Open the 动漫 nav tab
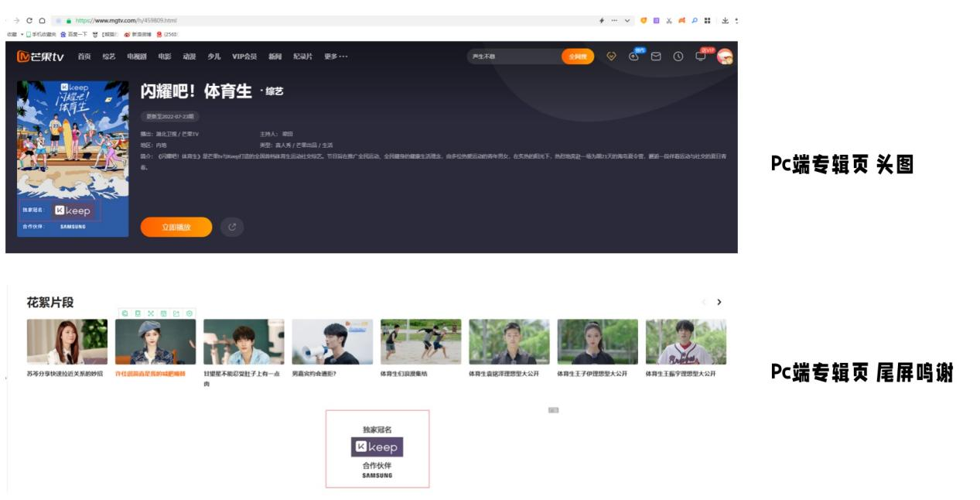Viewport: 980px width, 500px height. coord(190,57)
